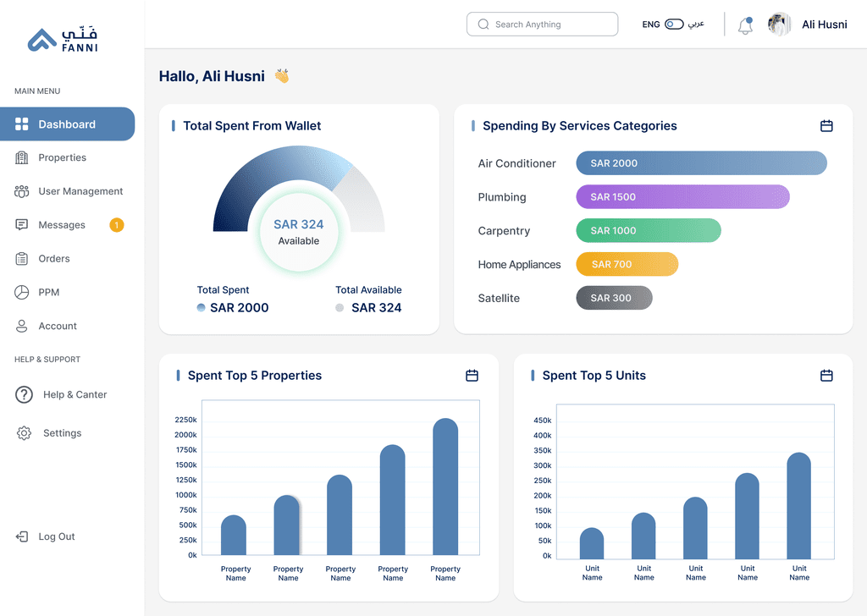Screen dimensions: 867x616
Task: Open Help & Canter link
Action: [x=75, y=394]
